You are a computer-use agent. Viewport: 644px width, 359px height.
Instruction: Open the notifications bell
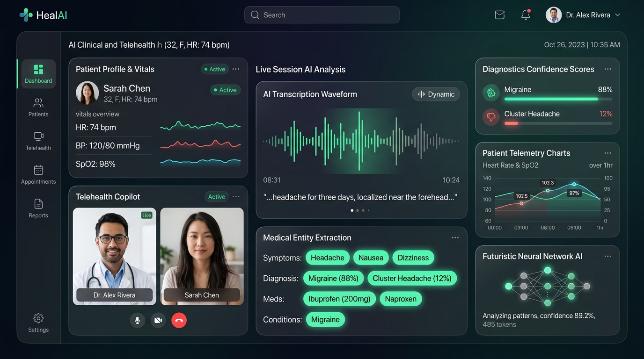click(x=526, y=15)
